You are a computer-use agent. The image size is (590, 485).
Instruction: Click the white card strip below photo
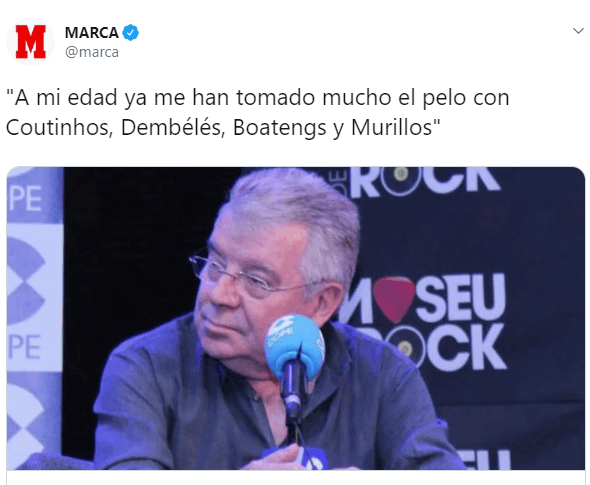(296, 478)
